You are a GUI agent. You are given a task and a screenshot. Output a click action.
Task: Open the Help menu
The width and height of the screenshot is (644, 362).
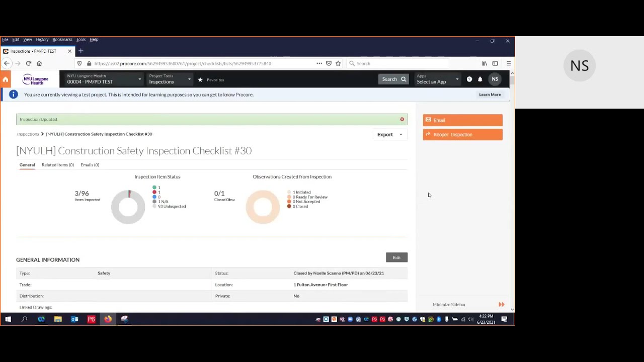pyautogui.click(x=94, y=39)
